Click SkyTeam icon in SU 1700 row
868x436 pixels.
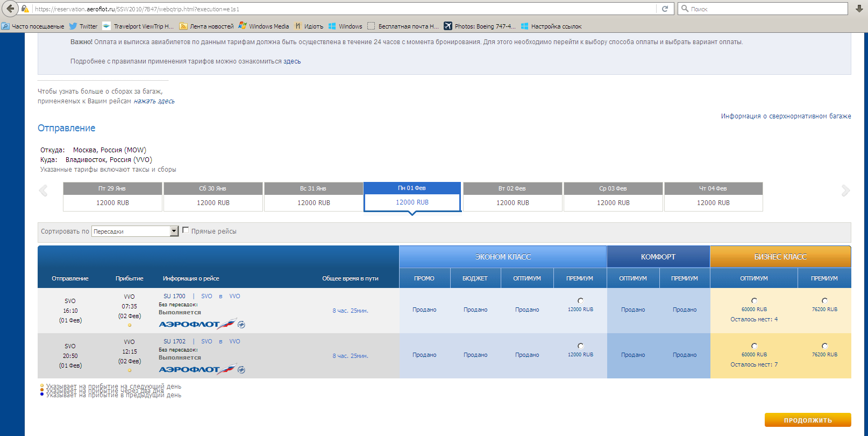[241, 325]
